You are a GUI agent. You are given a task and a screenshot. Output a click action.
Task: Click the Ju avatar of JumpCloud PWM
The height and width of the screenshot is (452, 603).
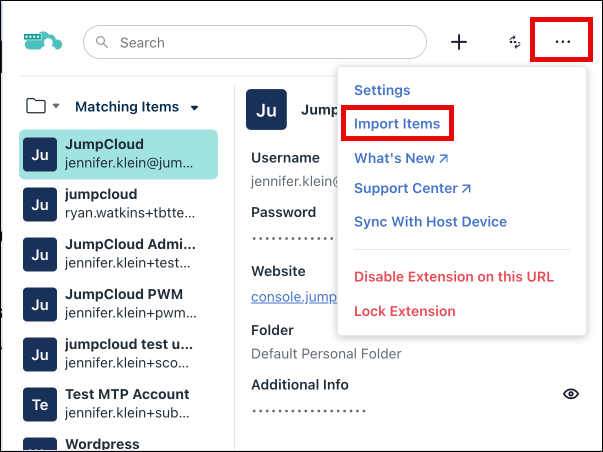click(x=40, y=304)
